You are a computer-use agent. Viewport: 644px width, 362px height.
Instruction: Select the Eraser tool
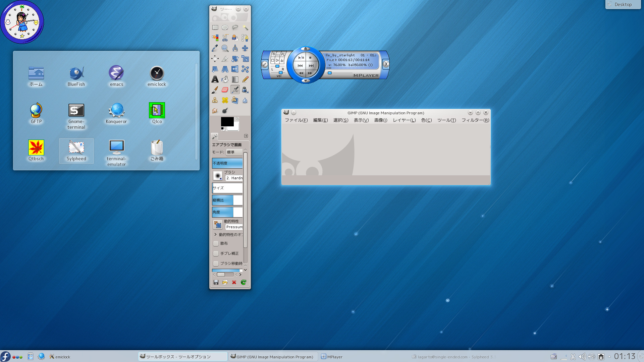pyautogui.click(x=225, y=89)
